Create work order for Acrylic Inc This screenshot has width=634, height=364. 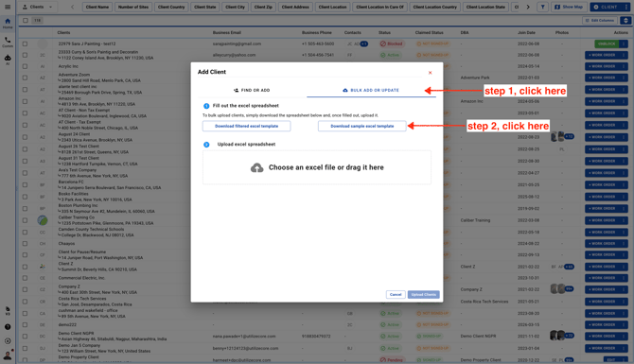click(x=602, y=66)
